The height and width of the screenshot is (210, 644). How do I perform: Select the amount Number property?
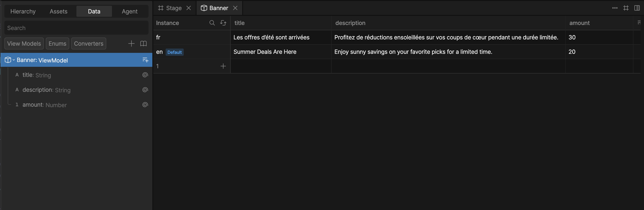click(76, 105)
